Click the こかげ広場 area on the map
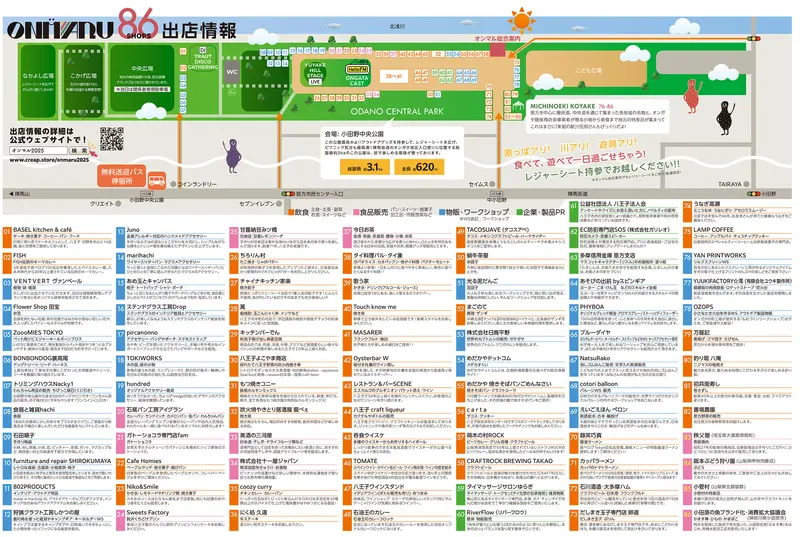 [x=83, y=81]
